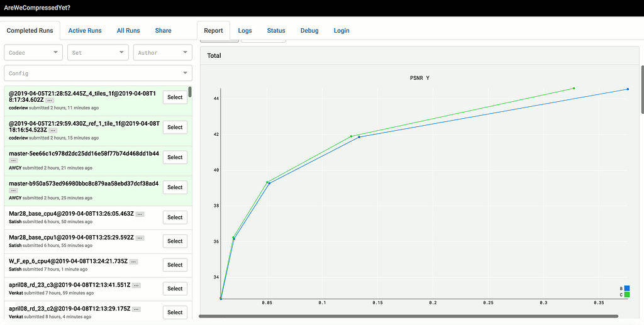
Task: Click the blue B legend swatch
Action: 627,289
